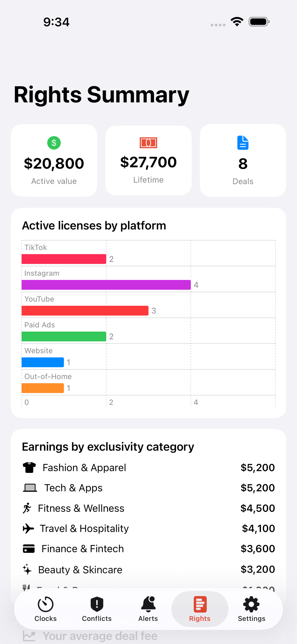This screenshot has width=297, height=644.
Task: Tap the $27,700 Lifetime card
Action: [148, 161]
